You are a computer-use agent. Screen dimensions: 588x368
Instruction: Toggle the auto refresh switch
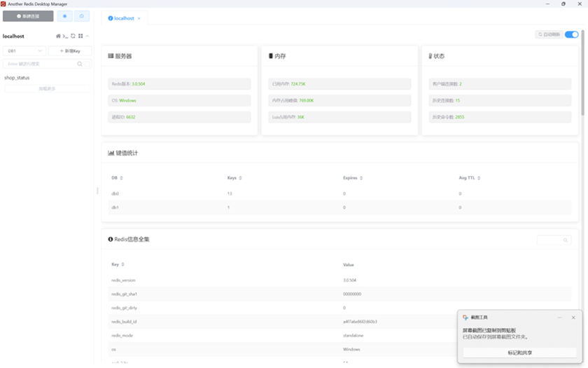click(571, 34)
